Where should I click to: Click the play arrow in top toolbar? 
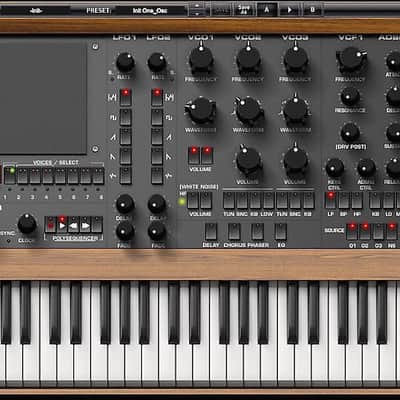(289, 10)
